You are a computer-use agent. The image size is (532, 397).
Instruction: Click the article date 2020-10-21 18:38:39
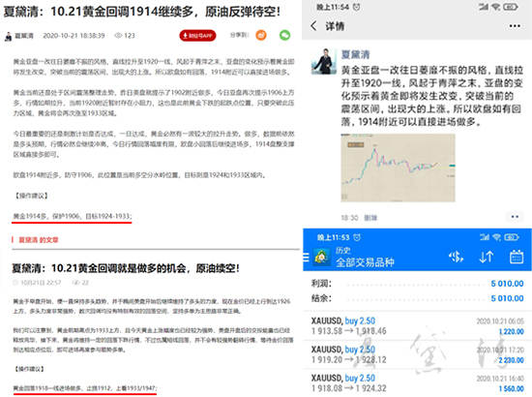coord(74,35)
